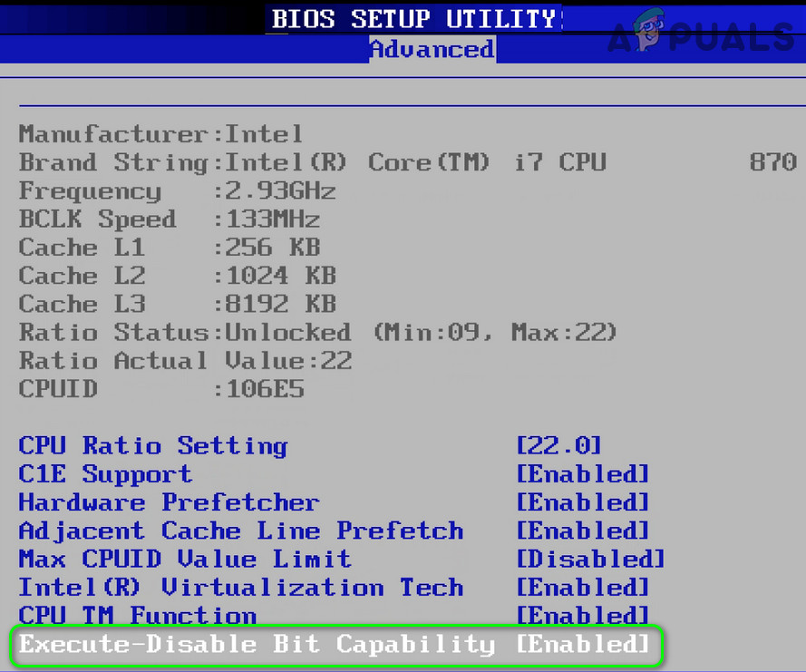Select the Hardware Prefetcher option
Image resolution: width=806 pixels, height=672 pixels.
[170, 502]
